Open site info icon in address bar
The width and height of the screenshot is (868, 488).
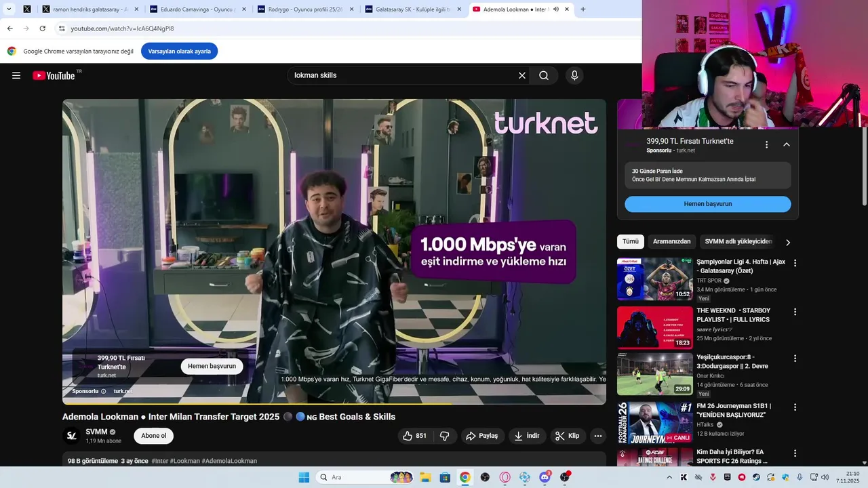click(62, 28)
